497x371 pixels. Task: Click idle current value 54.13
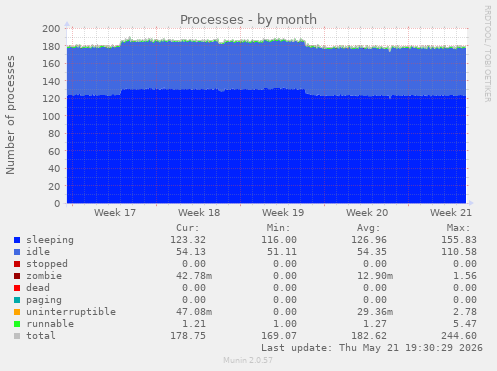(191, 252)
